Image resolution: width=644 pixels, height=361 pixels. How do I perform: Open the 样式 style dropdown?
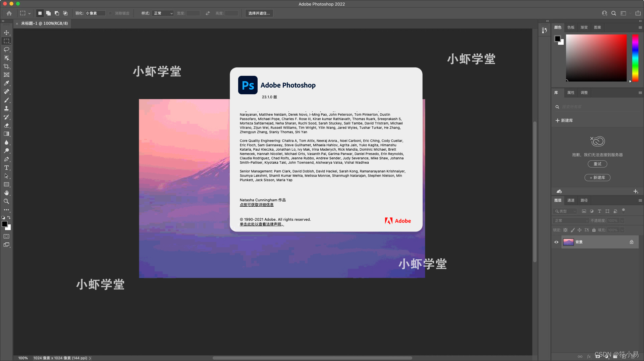pos(163,13)
